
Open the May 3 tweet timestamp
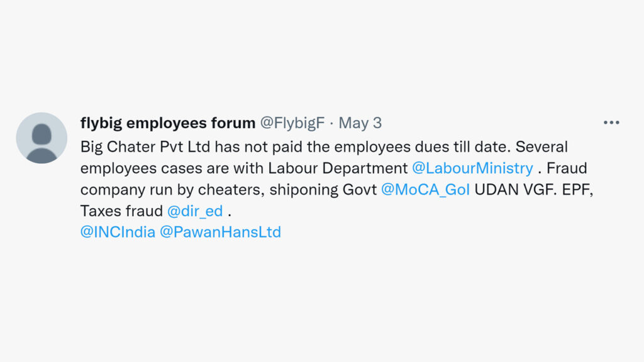[x=360, y=123]
